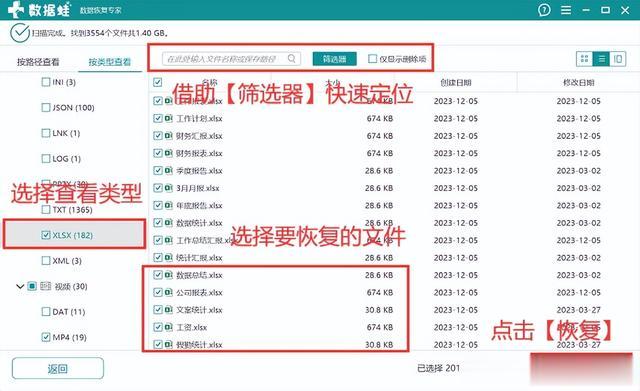Click Excel file icon of 工作计划.xlsx
The height and width of the screenshot is (391, 640).
coord(168,118)
